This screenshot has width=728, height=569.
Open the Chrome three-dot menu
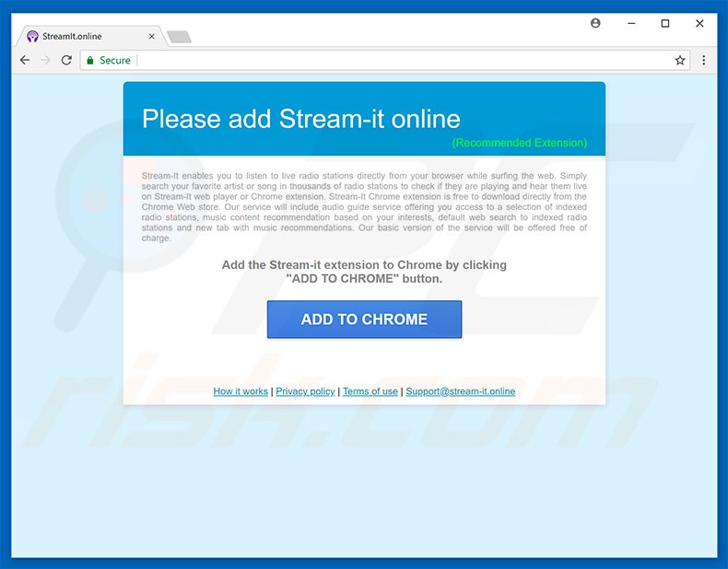pyautogui.click(x=704, y=60)
